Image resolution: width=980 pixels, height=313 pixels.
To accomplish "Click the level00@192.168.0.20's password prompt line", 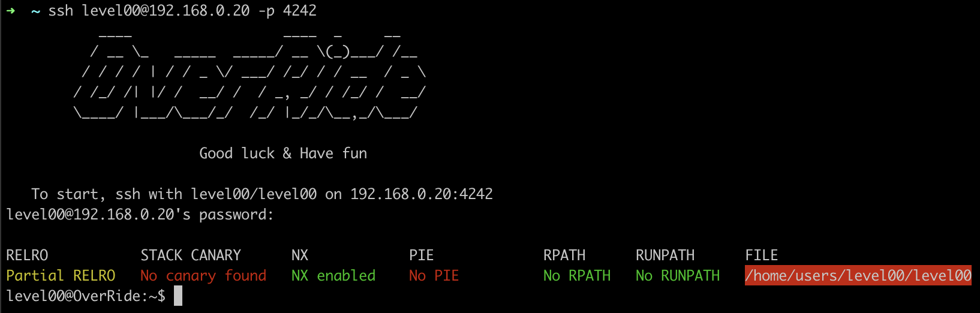I will tap(140, 215).
